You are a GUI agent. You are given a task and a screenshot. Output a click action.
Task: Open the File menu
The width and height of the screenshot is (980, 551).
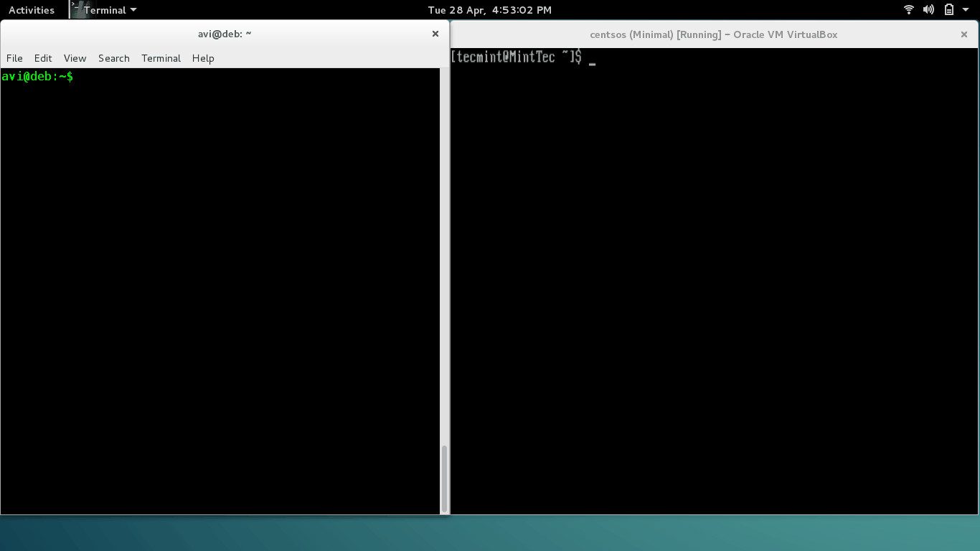pos(14,58)
